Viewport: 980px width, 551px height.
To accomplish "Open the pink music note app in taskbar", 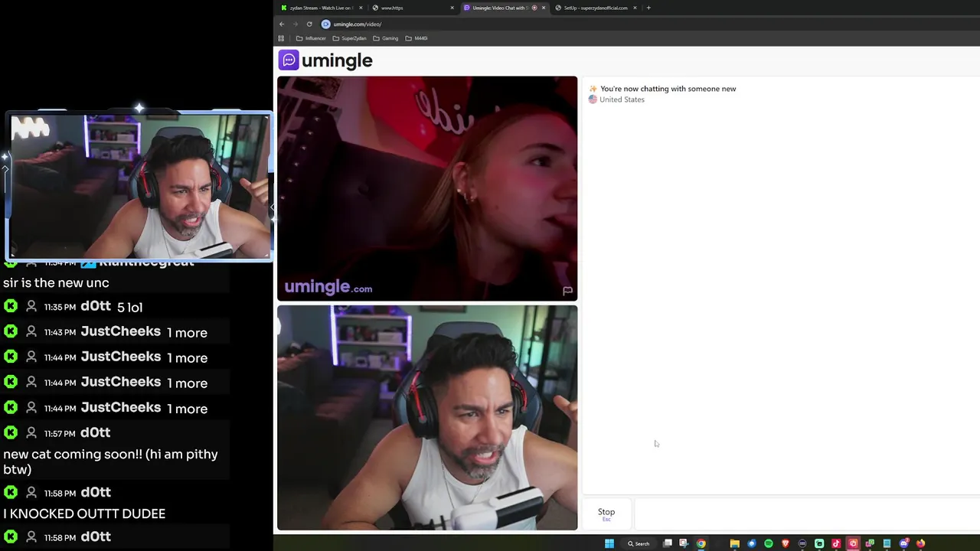I will pyautogui.click(x=836, y=543).
